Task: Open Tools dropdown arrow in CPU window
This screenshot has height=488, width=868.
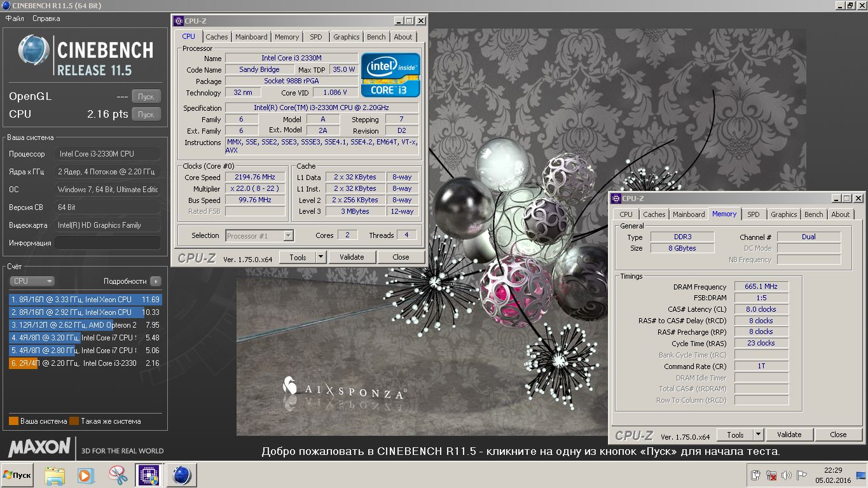Action: [321, 257]
